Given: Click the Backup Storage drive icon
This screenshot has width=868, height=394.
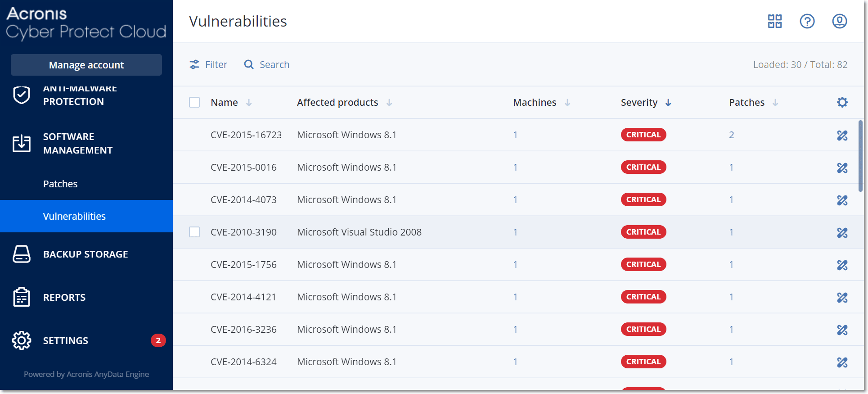Looking at the screenshot, I should click(x=22, y=254).
